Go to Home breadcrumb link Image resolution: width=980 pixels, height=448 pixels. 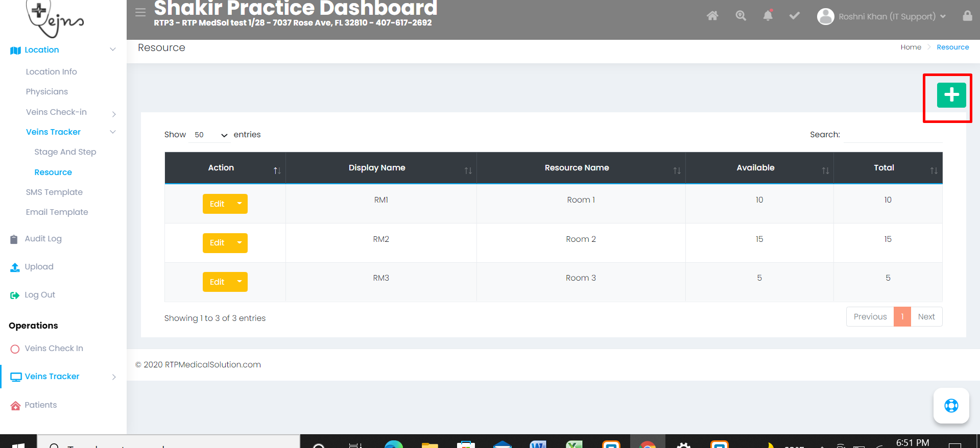click(x=911, y=47)
